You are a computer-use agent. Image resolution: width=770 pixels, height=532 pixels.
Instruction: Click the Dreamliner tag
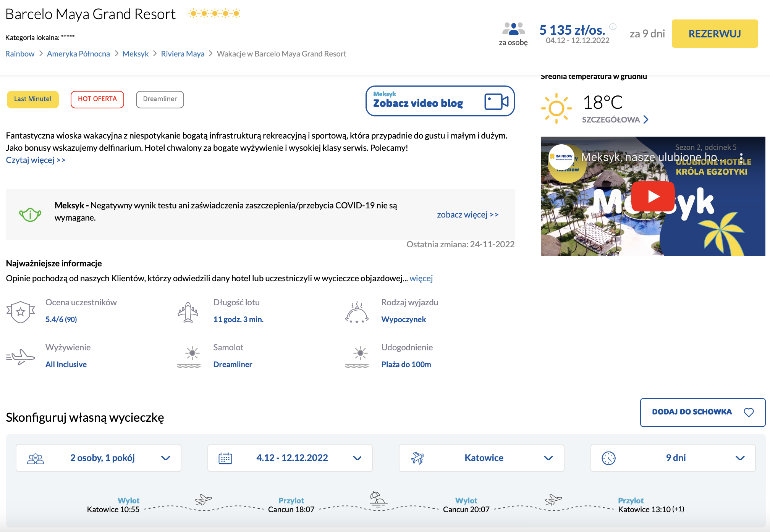click(160, 99)
